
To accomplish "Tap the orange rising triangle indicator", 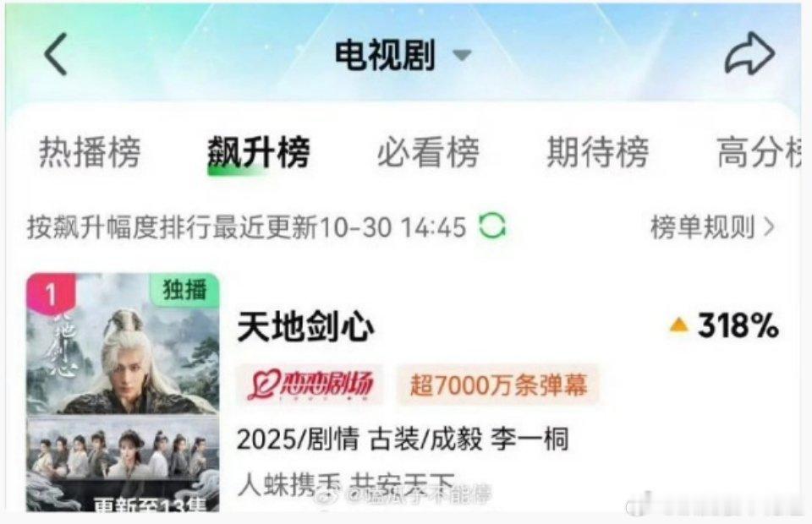I will [678, 325].
